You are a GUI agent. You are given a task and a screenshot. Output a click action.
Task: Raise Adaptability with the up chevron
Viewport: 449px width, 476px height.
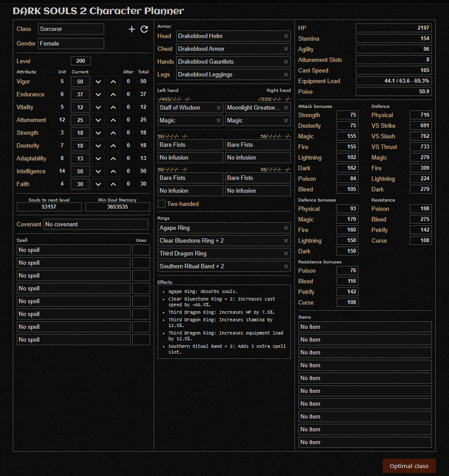[113, 159]
